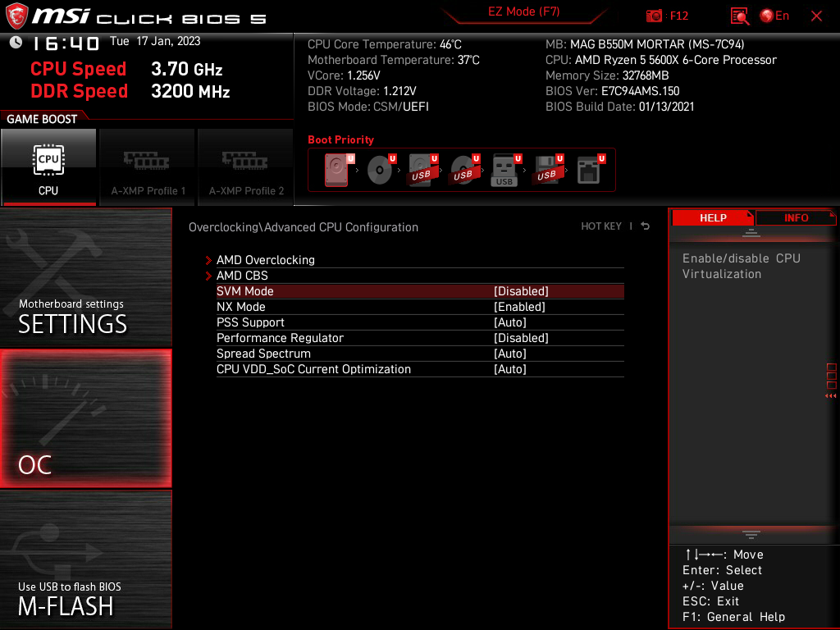The width and height of the screenshot is (840, 630).
Task: Click the NX Mode label text
Action: pos(240,307)
